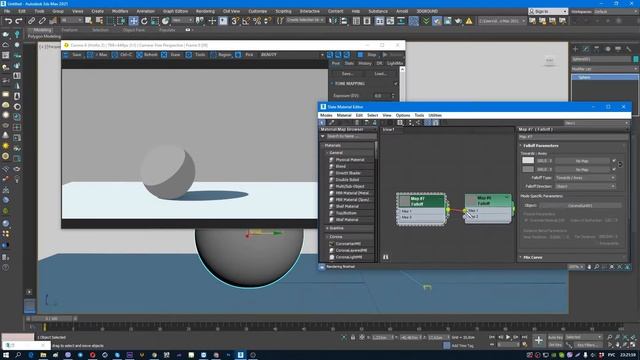This screenshot has width=640, height=360.
Task: Activate the Select and Link chain icon
Action: pos(31,21)
